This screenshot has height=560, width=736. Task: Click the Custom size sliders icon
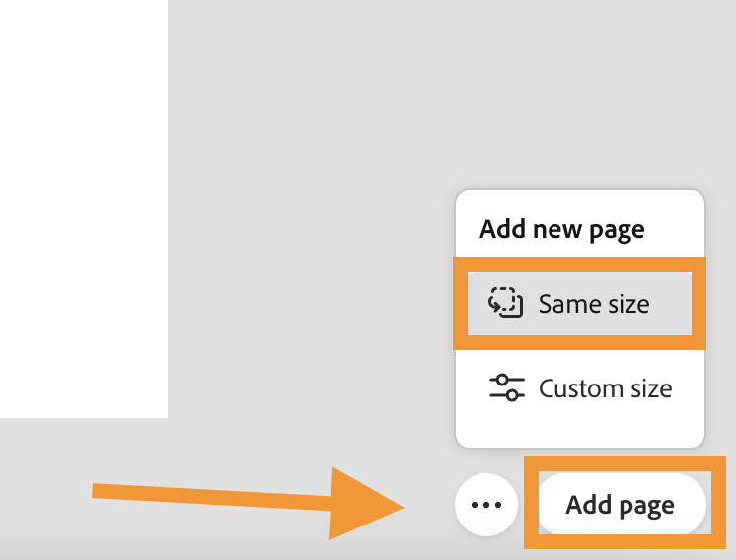tap(507, 387)
